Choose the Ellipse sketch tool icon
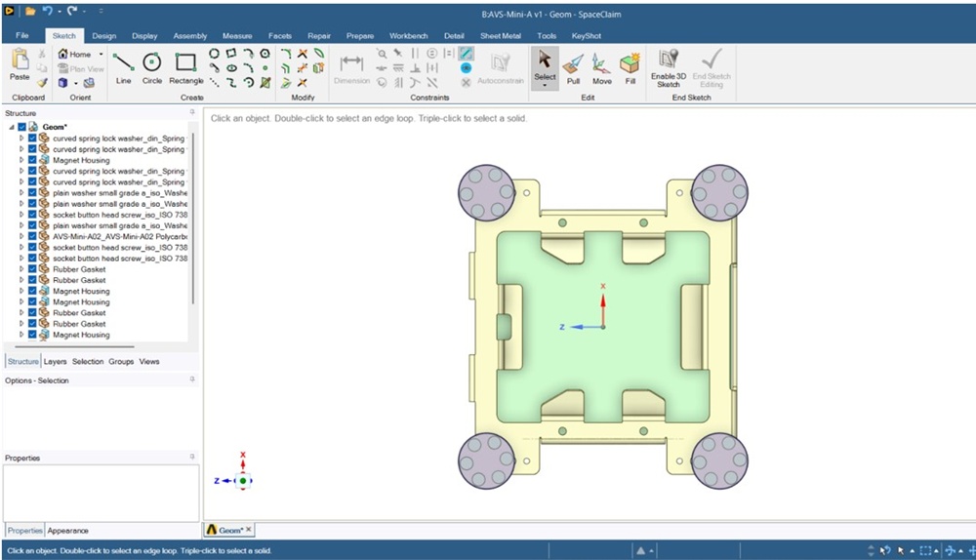The width and height of the screenshot is (976, 560). (x=231, y=68)
